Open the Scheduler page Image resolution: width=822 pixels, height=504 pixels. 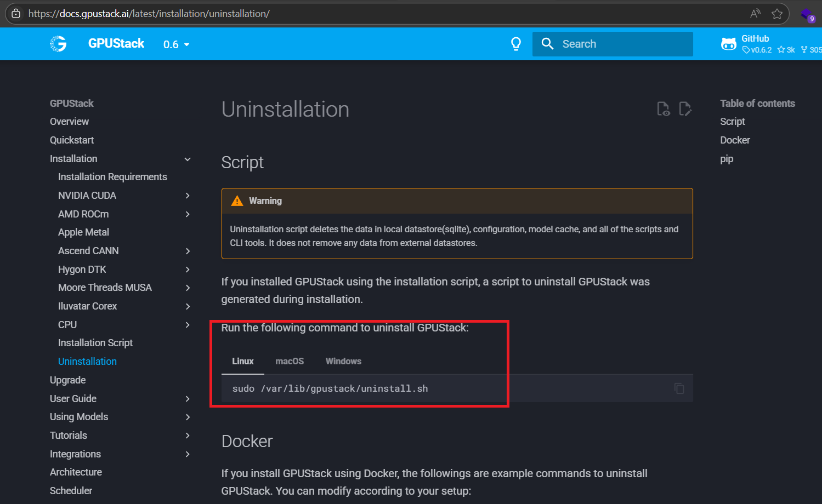[71, 491]
